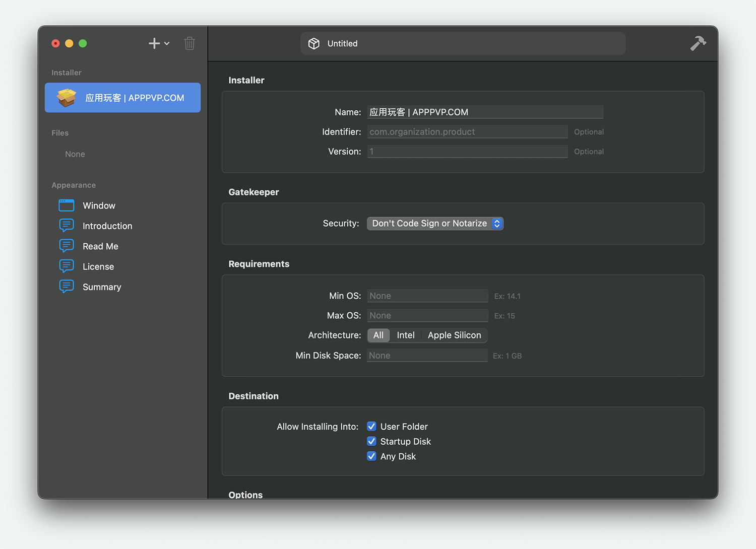Click the Gatekeeper section heading
Viewport: 756px width, 549px height.
click(x=254, y=192)
